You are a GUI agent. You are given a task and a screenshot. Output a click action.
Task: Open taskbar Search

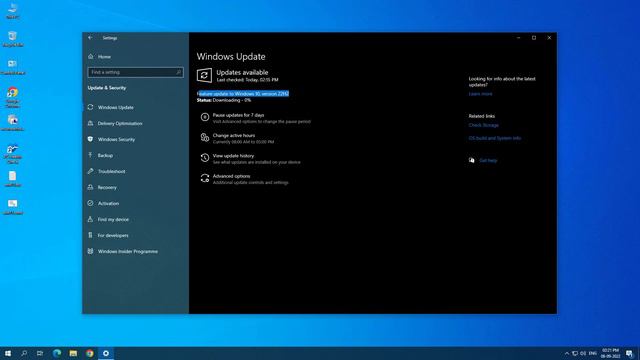point(24,353)
